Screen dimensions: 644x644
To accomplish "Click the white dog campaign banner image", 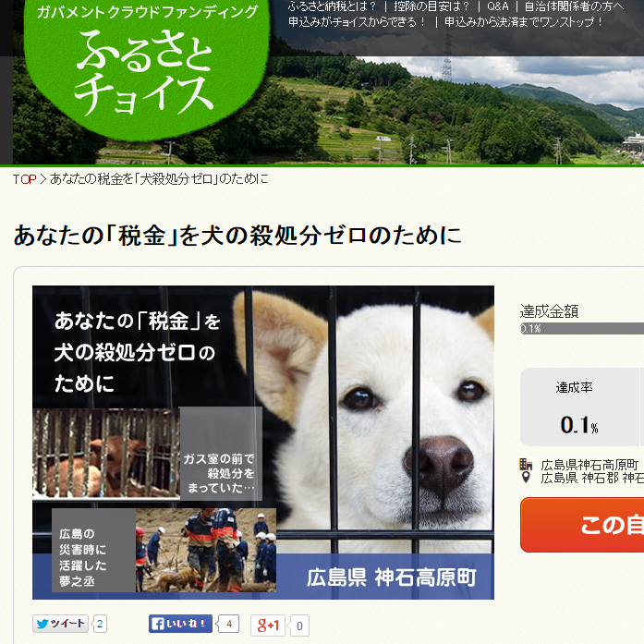I will click(x=263, y=443).
